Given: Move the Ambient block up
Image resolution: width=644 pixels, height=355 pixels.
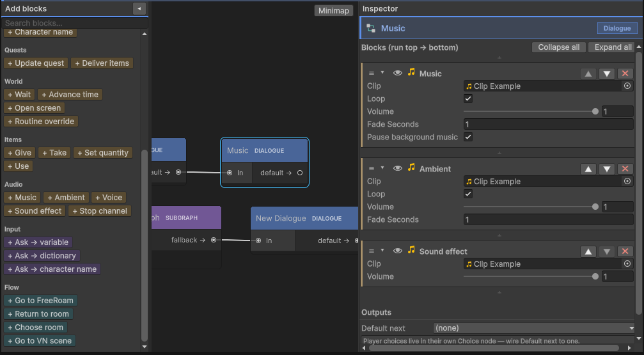Looking at the screenshot, I should click(x=588, y=169).
